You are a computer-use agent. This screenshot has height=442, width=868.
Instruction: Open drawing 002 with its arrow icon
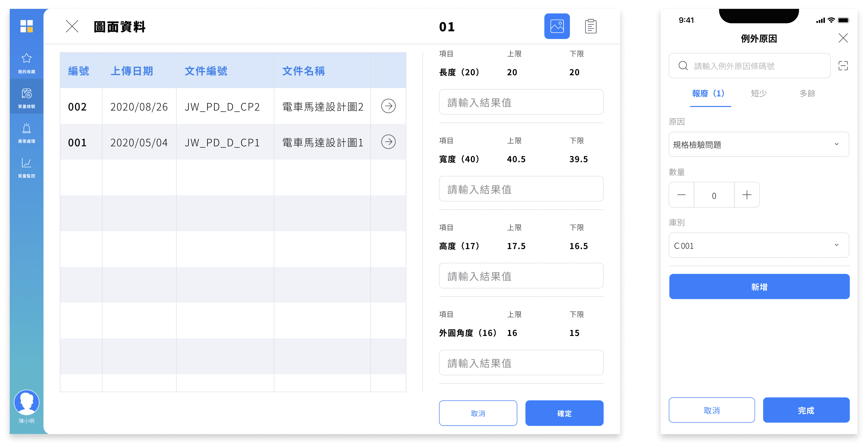(x=388, y=106)
